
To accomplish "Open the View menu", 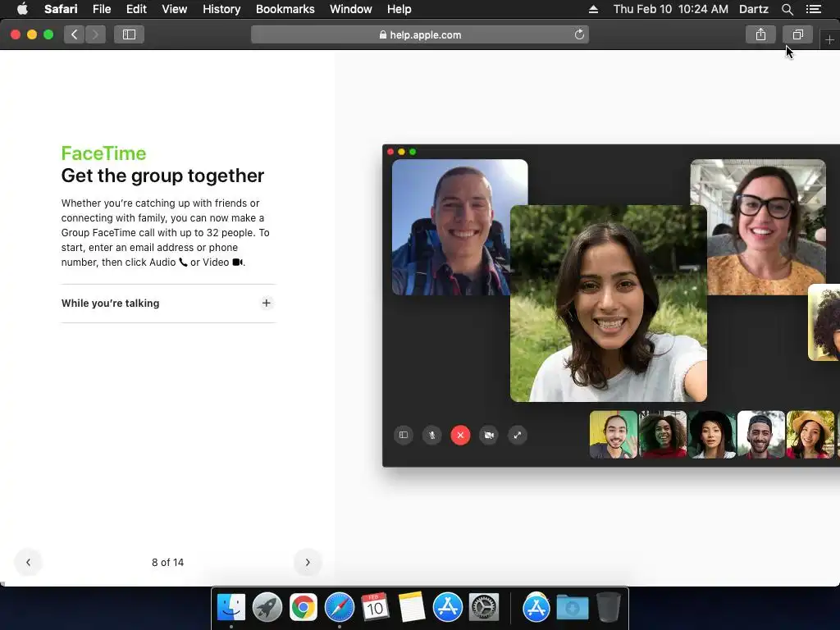I will tap(175, 9).
